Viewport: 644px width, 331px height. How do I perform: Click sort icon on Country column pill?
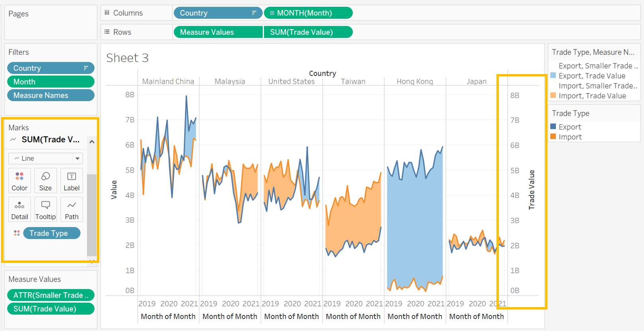click(254, 13)
